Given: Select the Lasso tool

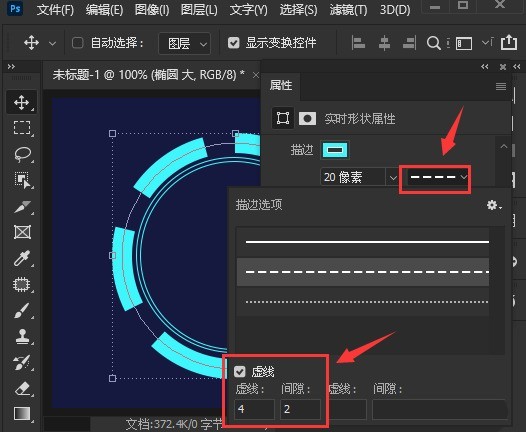Looking at the screenshot, I should click(x=22, y=154).
